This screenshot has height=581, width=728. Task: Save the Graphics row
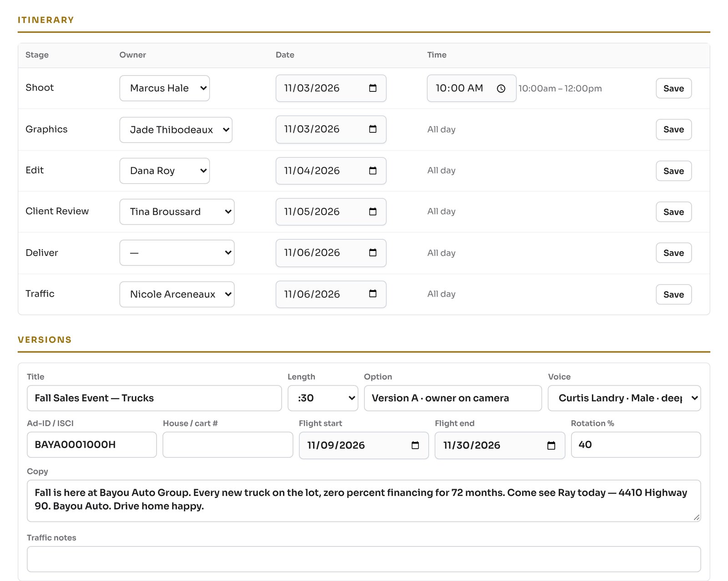coord(673,130)
